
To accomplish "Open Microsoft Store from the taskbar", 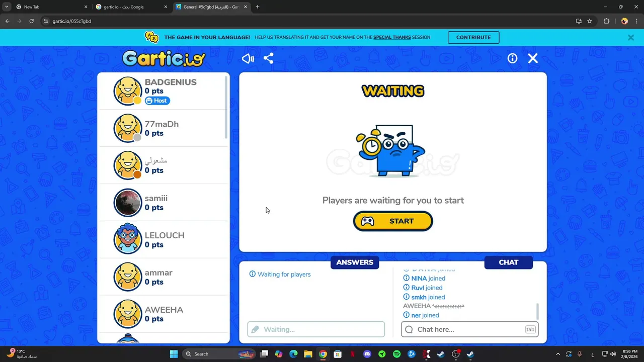I will (338, 354).
